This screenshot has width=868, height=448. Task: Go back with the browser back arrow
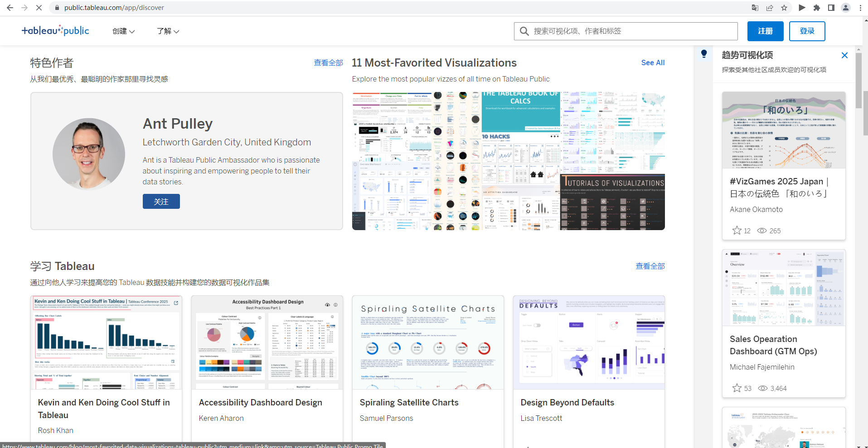[x=10, y=8]
